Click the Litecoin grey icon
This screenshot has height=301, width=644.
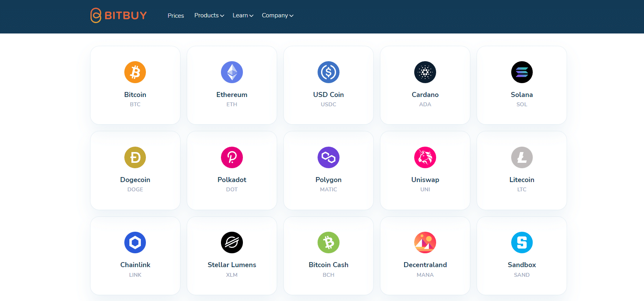pos(522,157)
